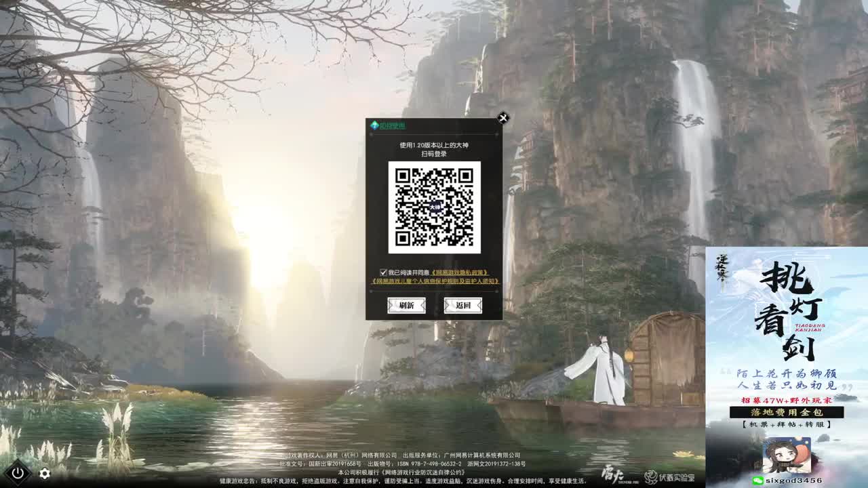
Task: Click the teal icon in dialog header
Action: [374, 125]
